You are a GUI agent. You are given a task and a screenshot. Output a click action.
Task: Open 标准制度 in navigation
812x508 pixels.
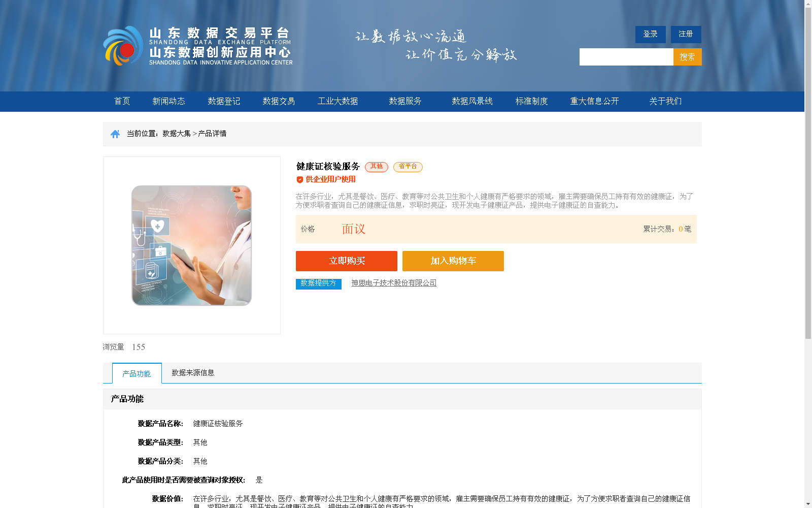tap(531, 101)
